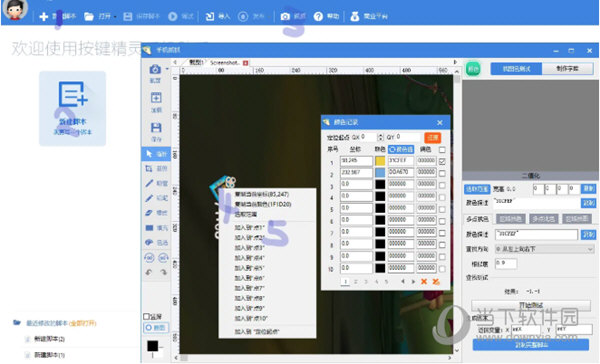Click the redo arrow in the capture sidebar

[x=163, y=272]
